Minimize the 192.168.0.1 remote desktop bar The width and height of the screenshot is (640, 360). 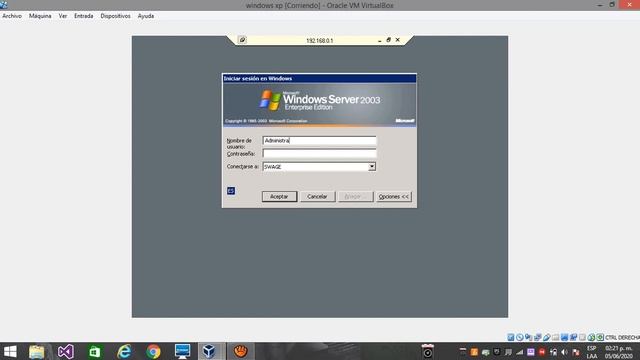(380, 40)
